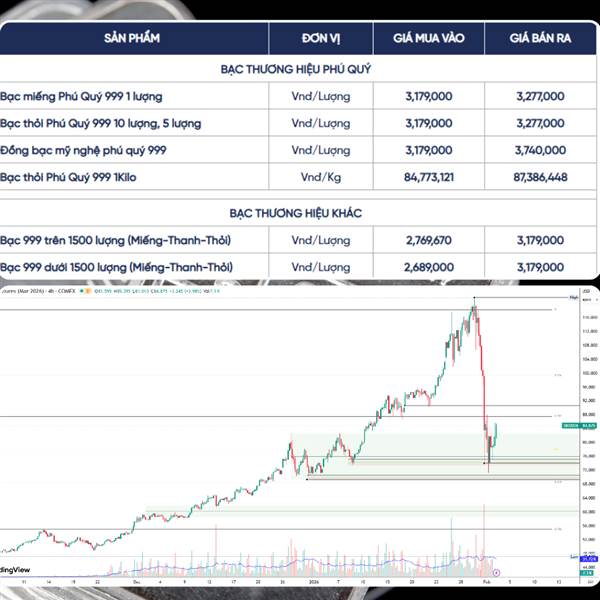Viewport: 600px width, 600px height.
Task: Select sell price 87,386,448 cell
Action: tap(540, 177)
